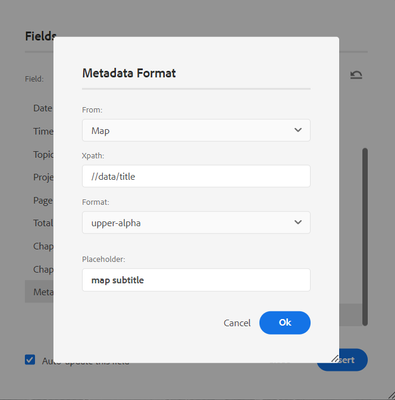The image size is (395, 400).
Task: Click the undo arrow icon in Fields panel
Action: [x=356, y=75]
